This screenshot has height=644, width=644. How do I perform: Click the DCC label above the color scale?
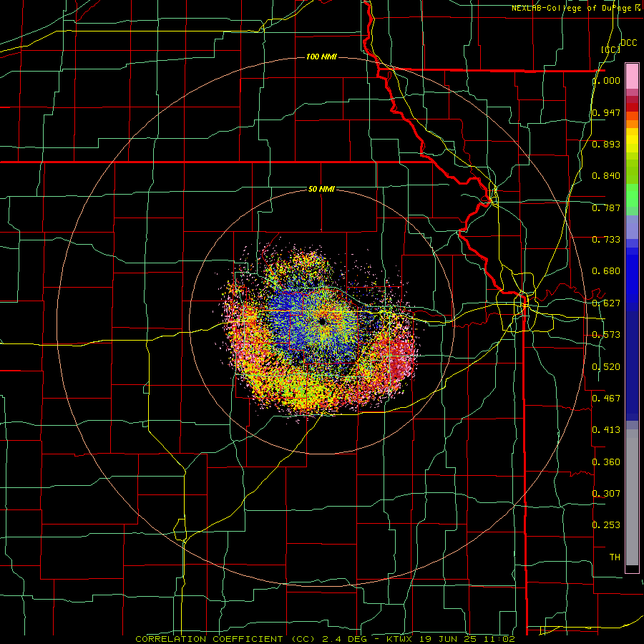pos(628,43)
